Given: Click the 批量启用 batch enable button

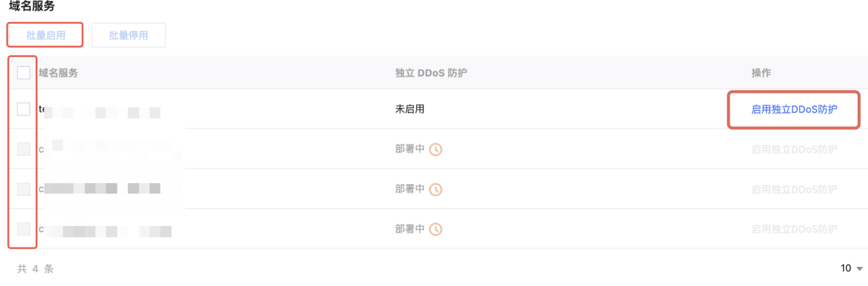Looking at the screenshot, I should pyautogui.click(x=46, y=35).
